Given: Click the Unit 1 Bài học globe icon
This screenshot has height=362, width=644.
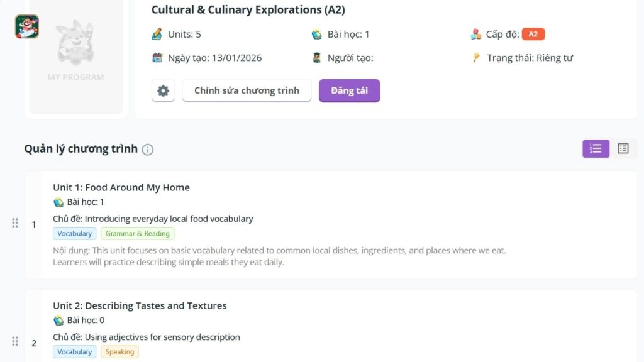Looking at the screenshot, I should coord(58,202).
